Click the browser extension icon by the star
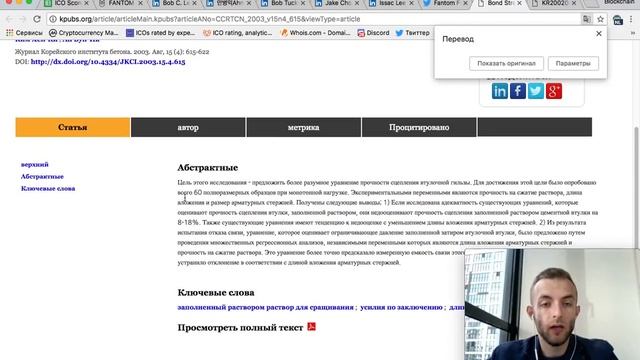This screenshot has width=640, height=360. [x=618, y=19]
